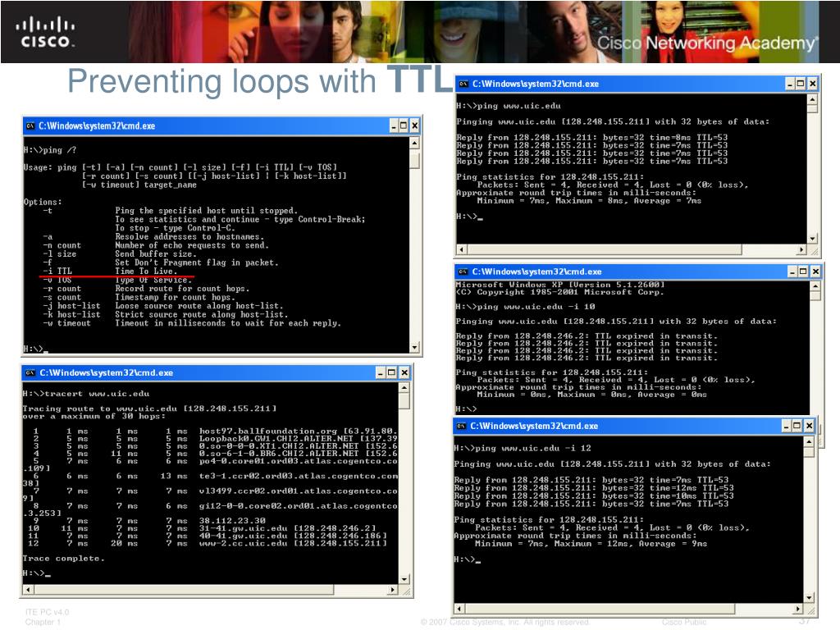Click cmd icon in ping -i 12 window

[462, 426]
